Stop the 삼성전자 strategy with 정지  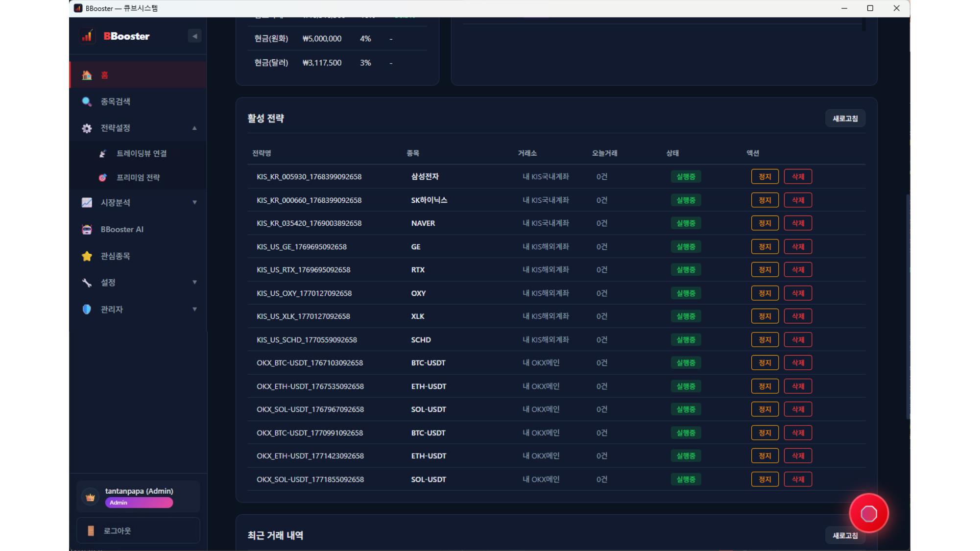765,176
